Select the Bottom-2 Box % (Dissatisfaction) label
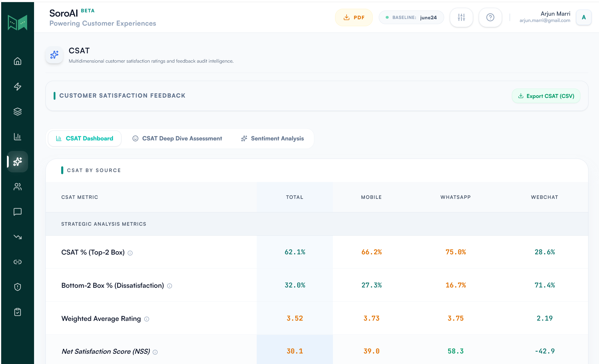 coord(113,286)
